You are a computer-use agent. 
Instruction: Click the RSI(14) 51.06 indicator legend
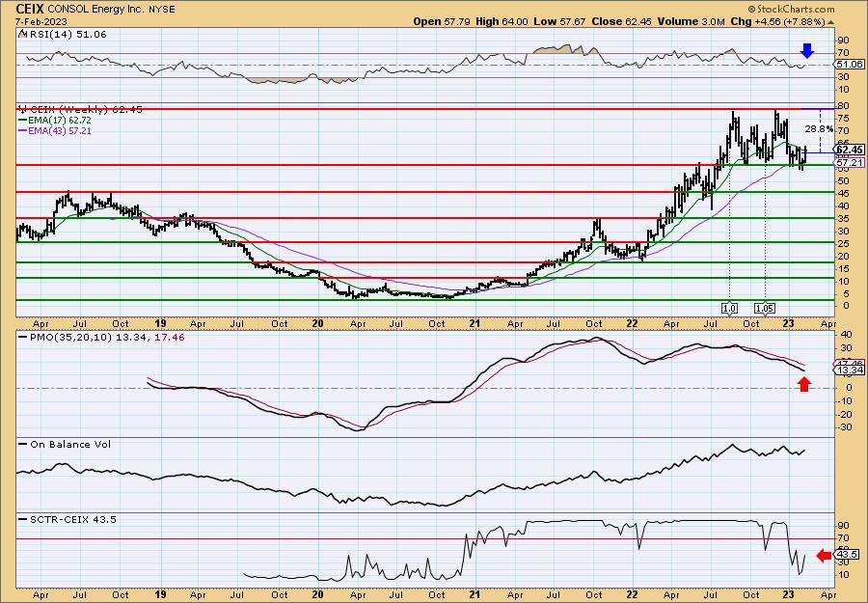(x=63, y=34)
